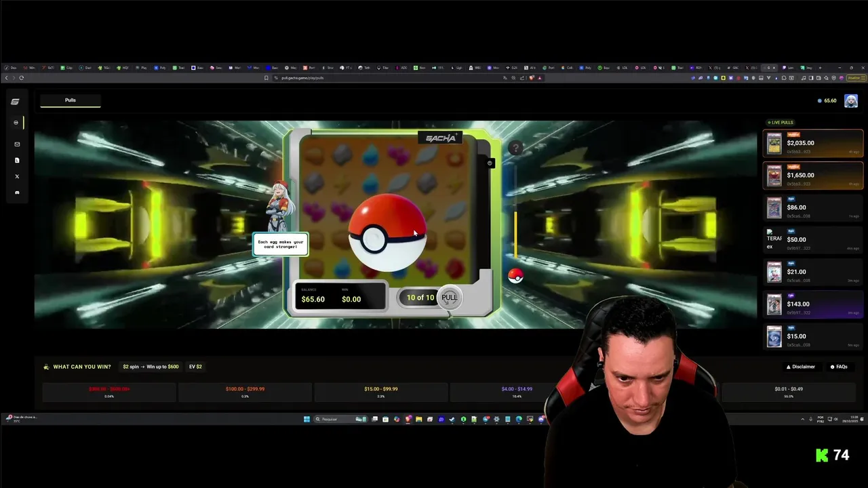Viewport: 868px width, 488px height.
Task: Click the 10 of 10 pull counter
Action: pos(420,298)
